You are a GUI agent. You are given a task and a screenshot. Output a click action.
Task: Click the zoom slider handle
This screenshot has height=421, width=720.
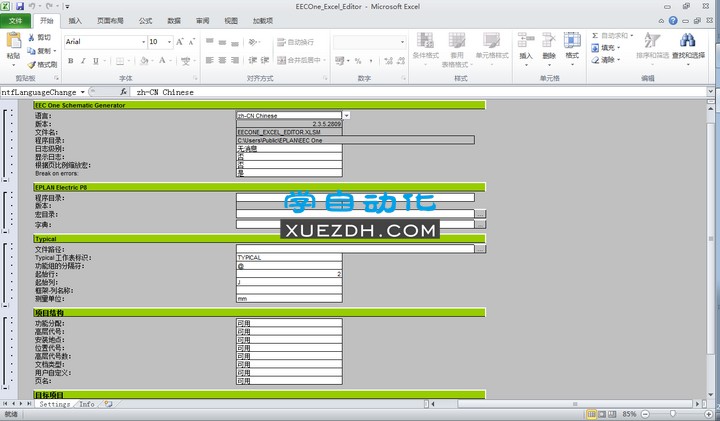[x=673, y=415]
